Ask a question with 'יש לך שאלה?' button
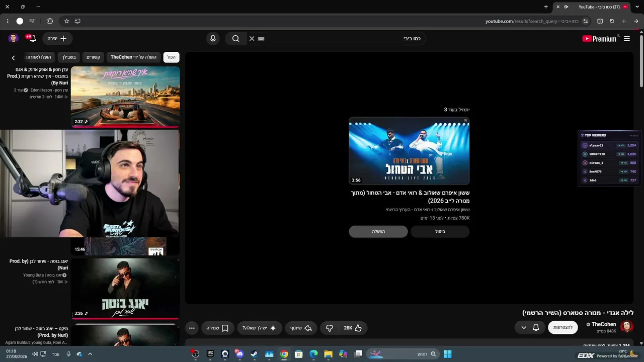The height and width of the screenshot is (362, 644). pyautogui.click(x=259, y=328)
